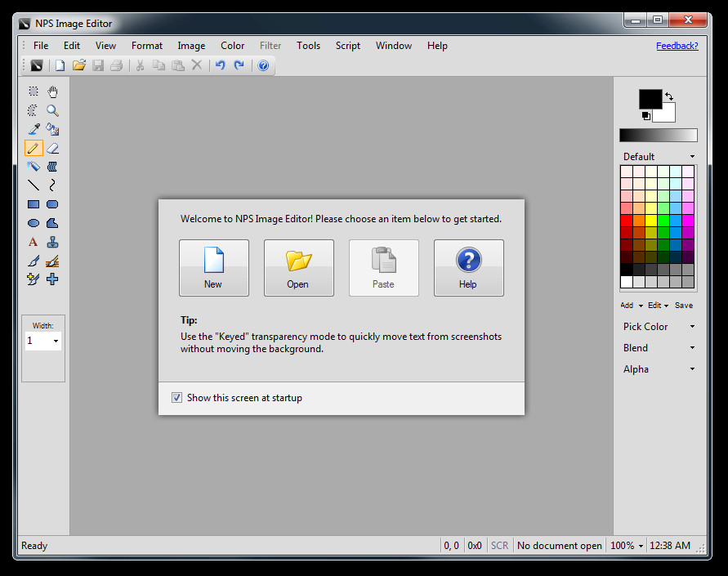This screenshot has width=728, height=576.
Task: Select the ellipse shape tool
Action: tap(33, 223)
